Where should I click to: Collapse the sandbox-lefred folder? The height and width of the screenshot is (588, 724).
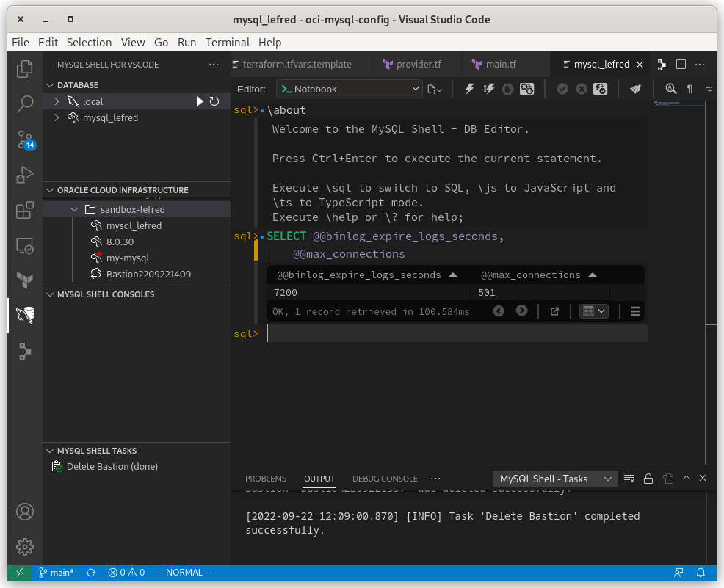[73, 210]
